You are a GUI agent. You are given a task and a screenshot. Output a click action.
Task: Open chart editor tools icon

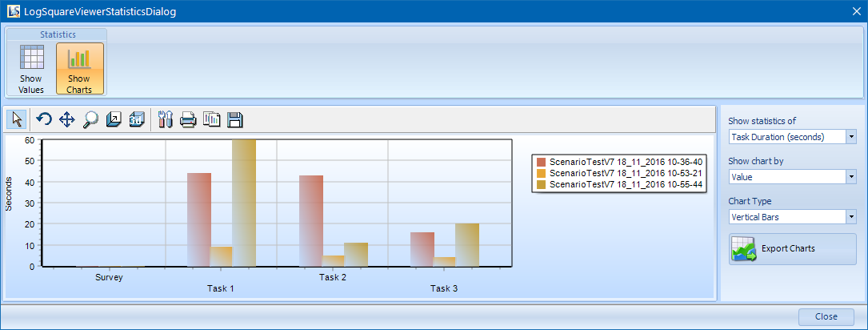[166, 120]
